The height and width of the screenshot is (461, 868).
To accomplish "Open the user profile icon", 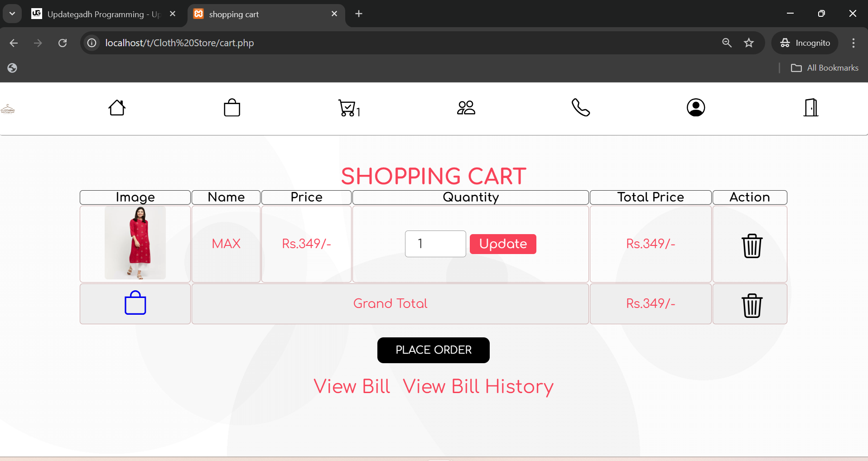I will click(x=696, y=108).
